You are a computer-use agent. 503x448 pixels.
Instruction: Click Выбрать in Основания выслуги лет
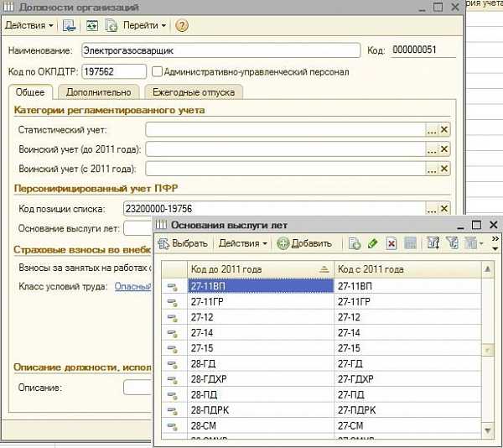tap(183, 243)
